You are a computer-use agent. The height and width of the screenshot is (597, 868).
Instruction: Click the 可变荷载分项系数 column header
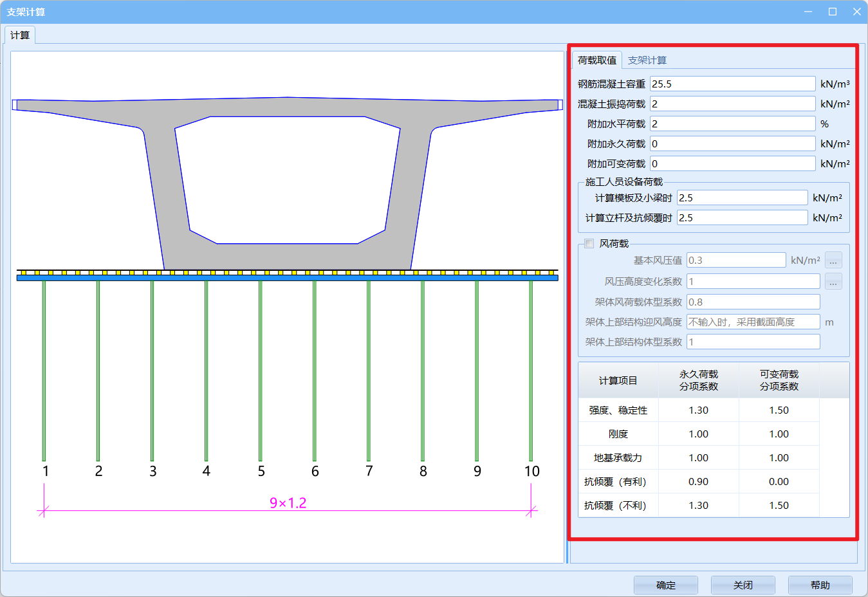pyautogui.click(x=779, y=380)
